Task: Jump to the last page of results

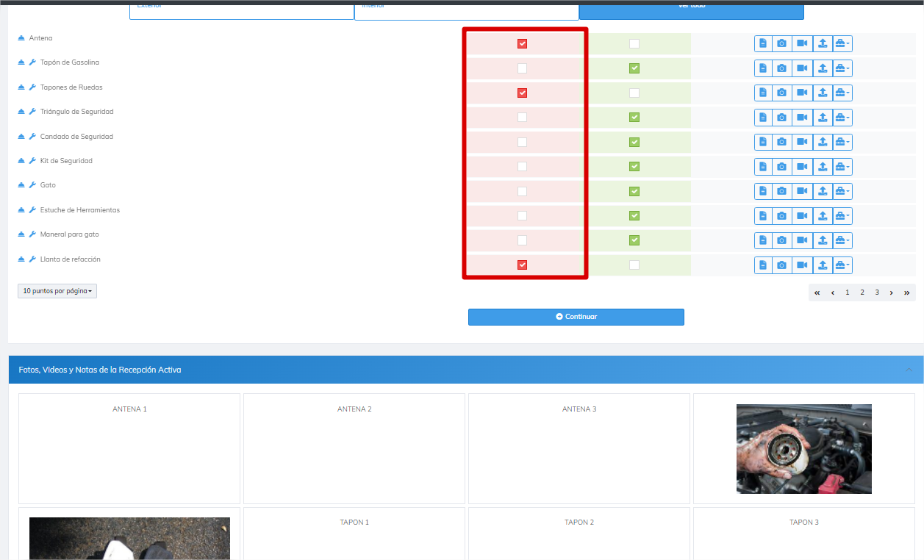Action: click(907, 292)
